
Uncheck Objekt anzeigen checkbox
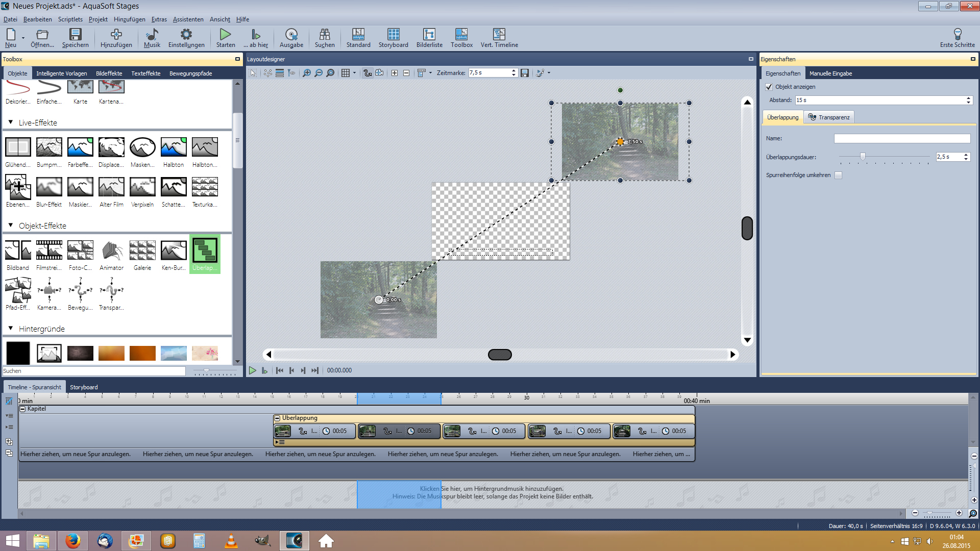[x=769, y=87]
